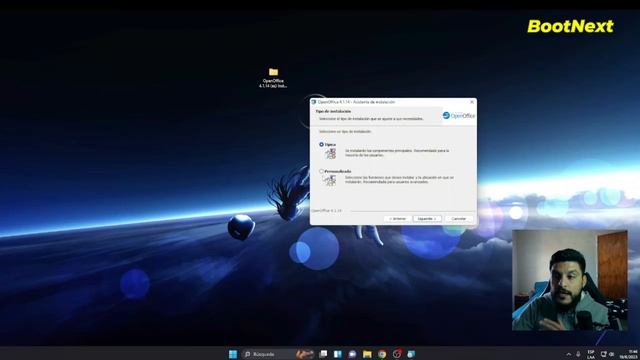
Task: Open the Chat app on the taskbar
Action: (x=352, y=354)
